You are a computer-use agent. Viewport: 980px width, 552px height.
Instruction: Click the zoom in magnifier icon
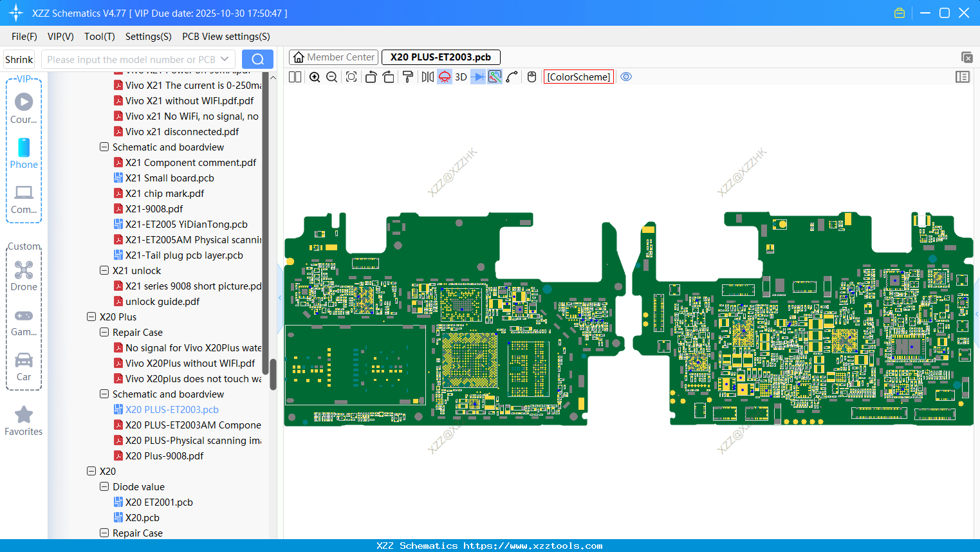click(x=315, y=77)
